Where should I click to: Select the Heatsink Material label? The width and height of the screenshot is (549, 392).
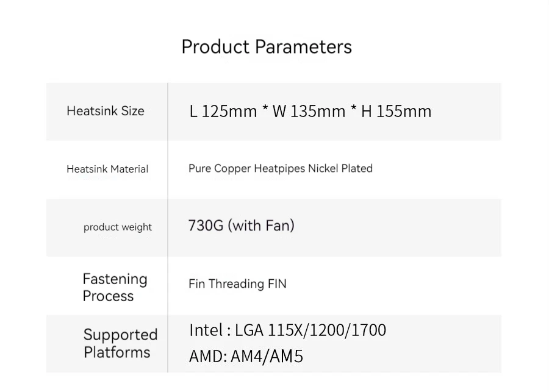tap(107, 169)
